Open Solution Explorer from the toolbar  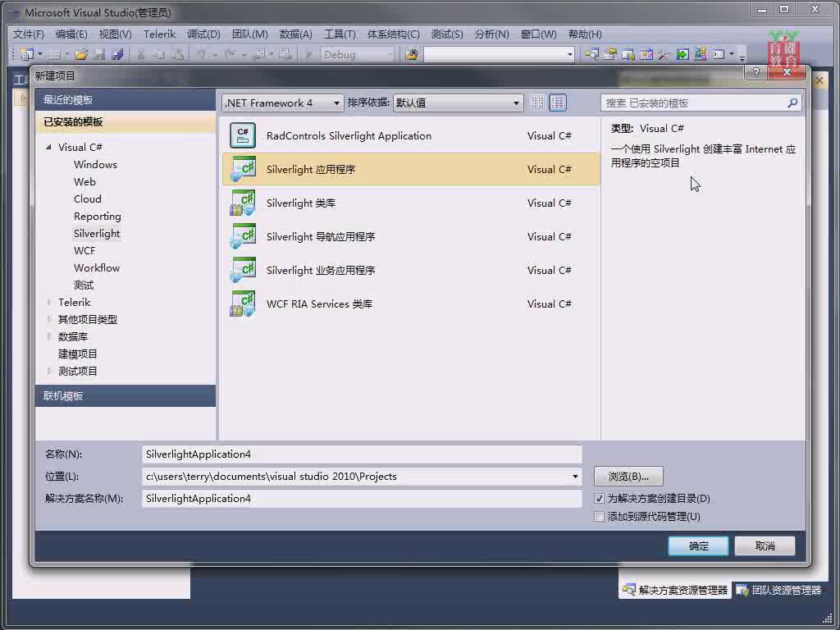pyautogui.click(x=591, y=54)
